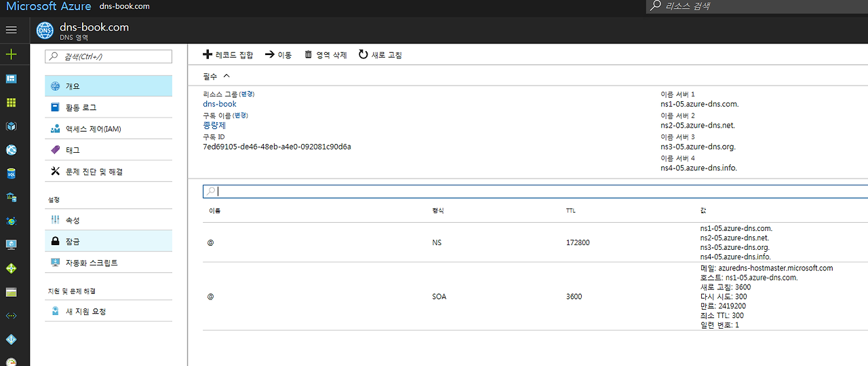Click the trash icon of 영역 삭제
Image resolution: width=868 pixels, height=366 pixels.
pyautogui.click(x=309, y=54)
